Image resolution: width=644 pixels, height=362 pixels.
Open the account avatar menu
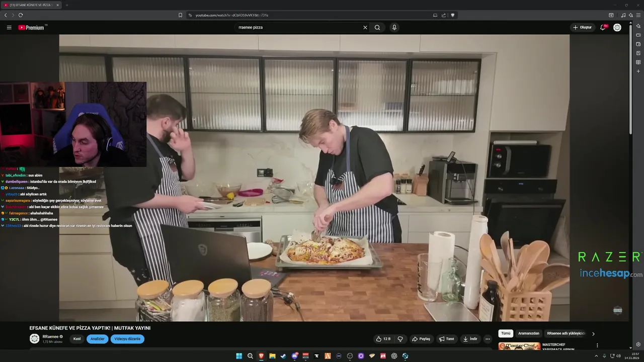click(x=617, y=27)
